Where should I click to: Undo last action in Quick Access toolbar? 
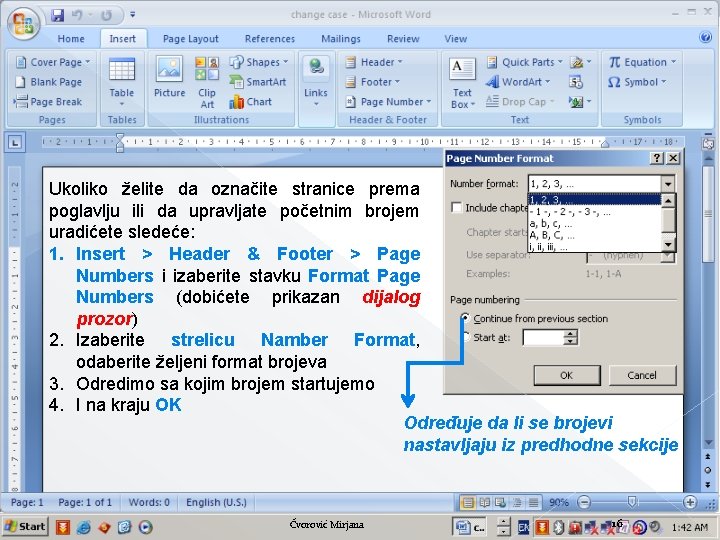[x=77, y=15]
